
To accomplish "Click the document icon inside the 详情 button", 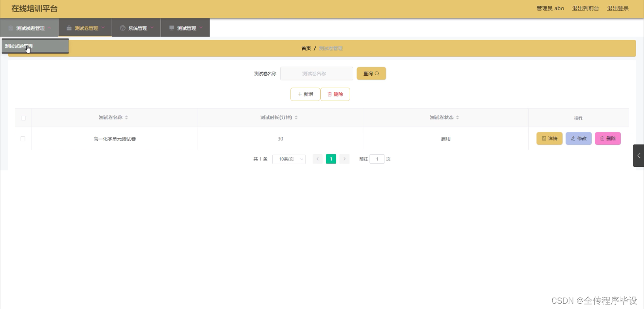I will (x=543, y=139).
